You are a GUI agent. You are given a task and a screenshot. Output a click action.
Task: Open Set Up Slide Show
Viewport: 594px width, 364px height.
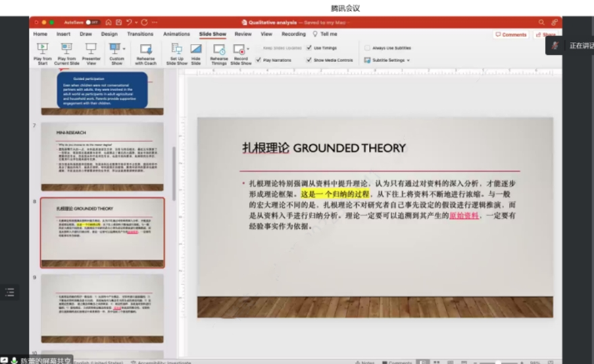point(176,49)
